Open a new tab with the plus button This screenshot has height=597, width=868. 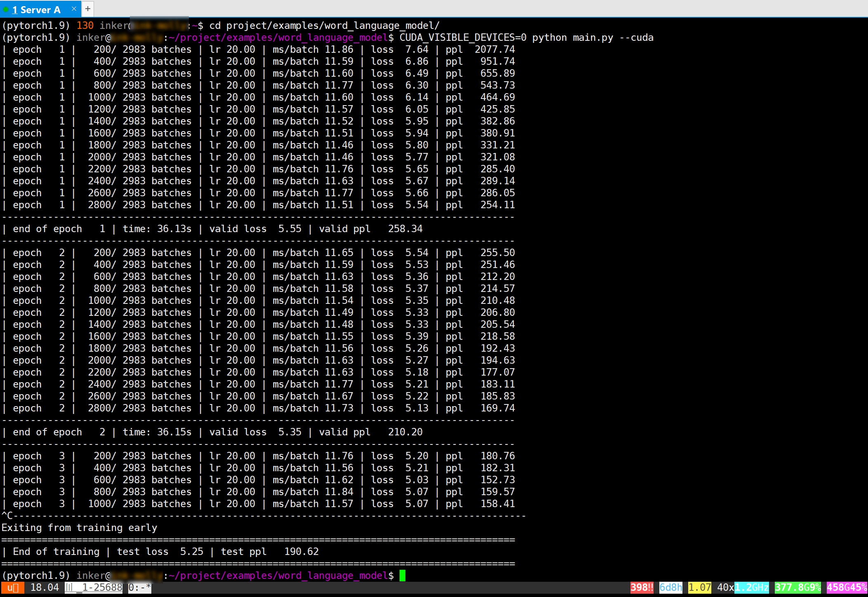[x=88, y=9]
